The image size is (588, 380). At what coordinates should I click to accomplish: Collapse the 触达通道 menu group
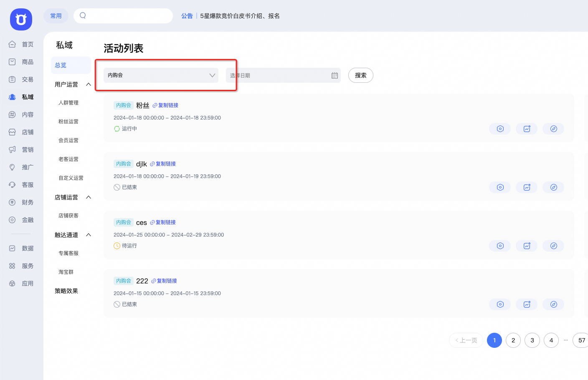pos(89,235)
